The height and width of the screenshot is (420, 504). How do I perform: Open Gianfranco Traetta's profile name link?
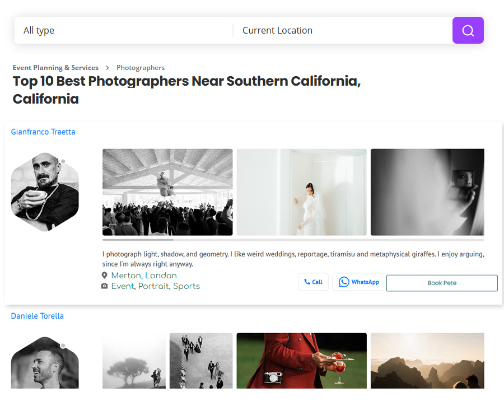coord(43,132)
